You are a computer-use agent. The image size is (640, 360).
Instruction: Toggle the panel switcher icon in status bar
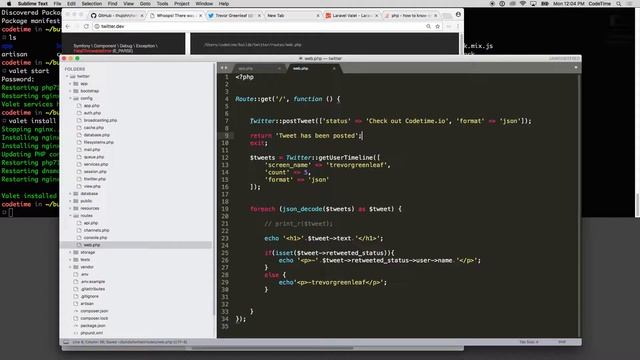point(66,342)
